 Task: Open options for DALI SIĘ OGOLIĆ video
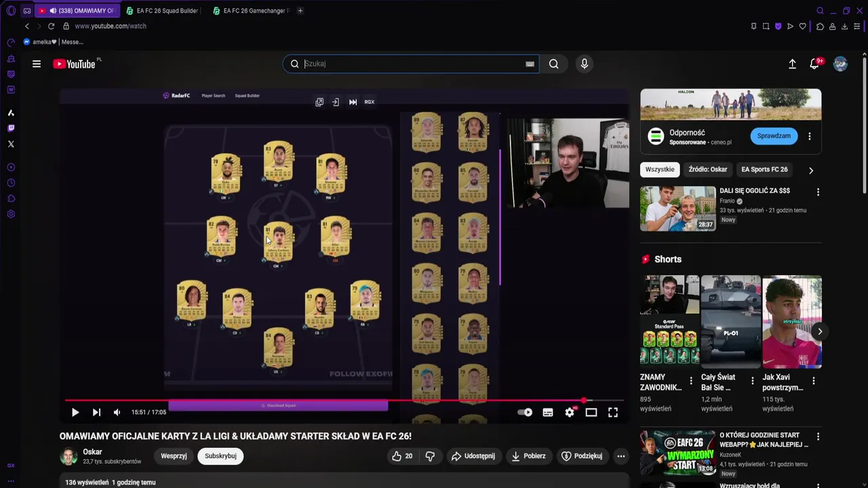click(x=818, y=192)
